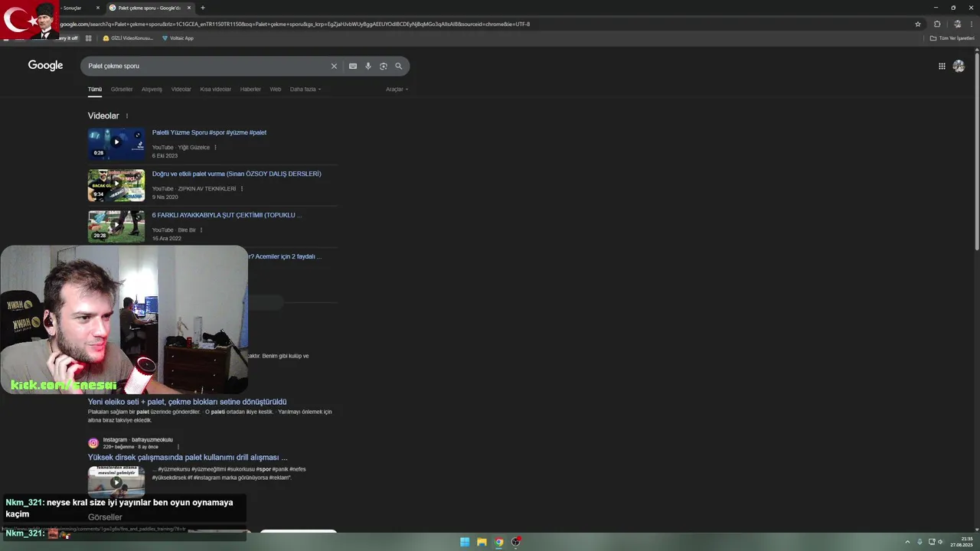Open the Chrome extensions puzzle icon
Screen dimensions: 980x551
pos(937,24)
